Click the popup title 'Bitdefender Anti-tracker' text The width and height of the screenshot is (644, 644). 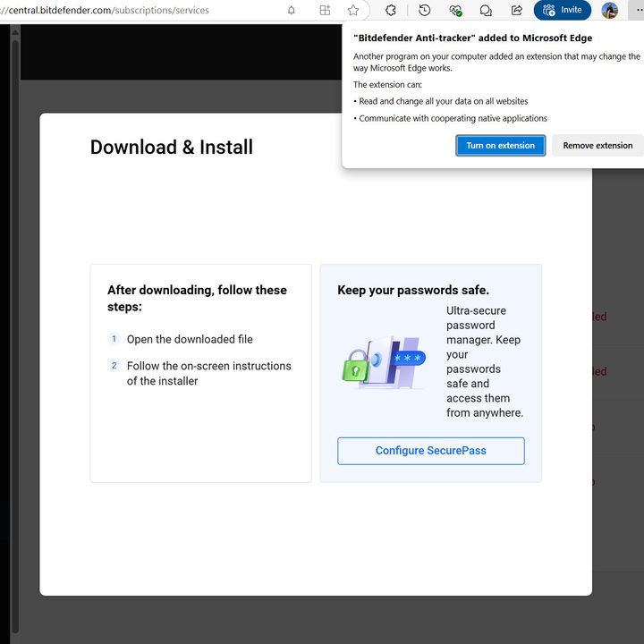[x=473, y=38]
